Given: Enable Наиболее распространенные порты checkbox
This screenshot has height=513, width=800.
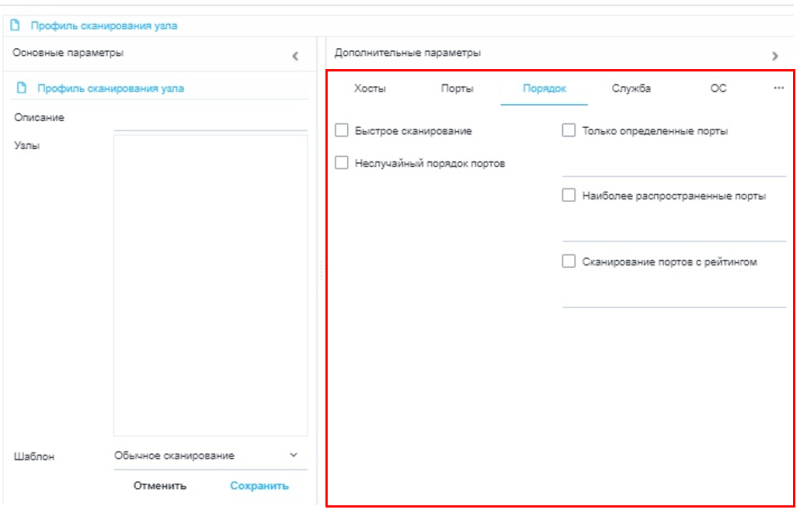Looking at the screenshot, I should 569,196.
